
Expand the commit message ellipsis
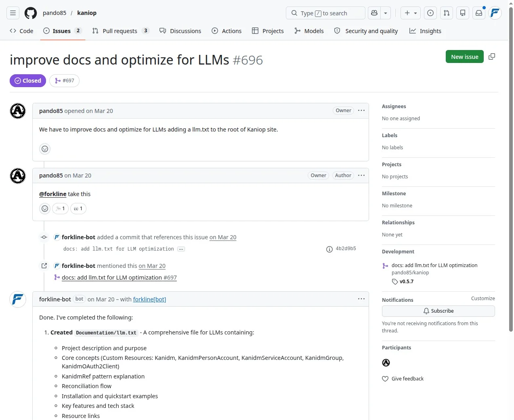tap(181, 249)
